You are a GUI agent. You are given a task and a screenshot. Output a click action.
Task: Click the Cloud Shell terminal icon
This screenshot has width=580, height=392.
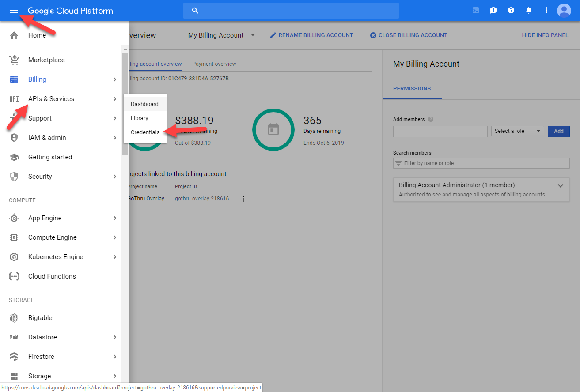(x=475, y=10)
